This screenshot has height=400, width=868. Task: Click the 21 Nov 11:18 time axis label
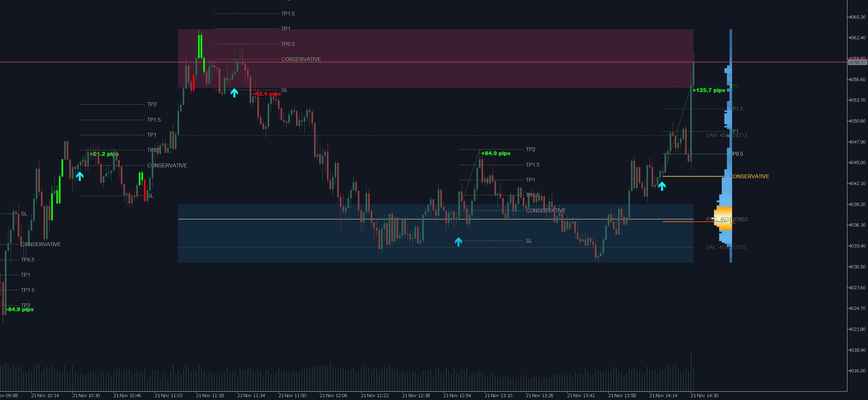click(x=210, y=395)
